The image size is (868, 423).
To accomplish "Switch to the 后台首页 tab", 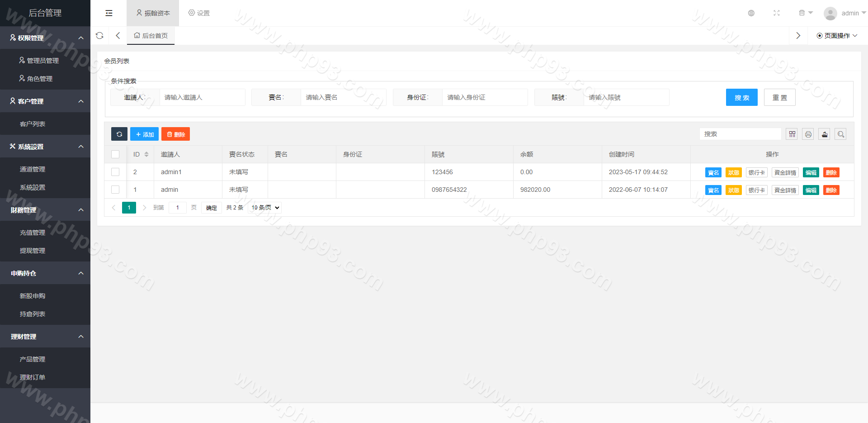I will [x=151, y=36].
